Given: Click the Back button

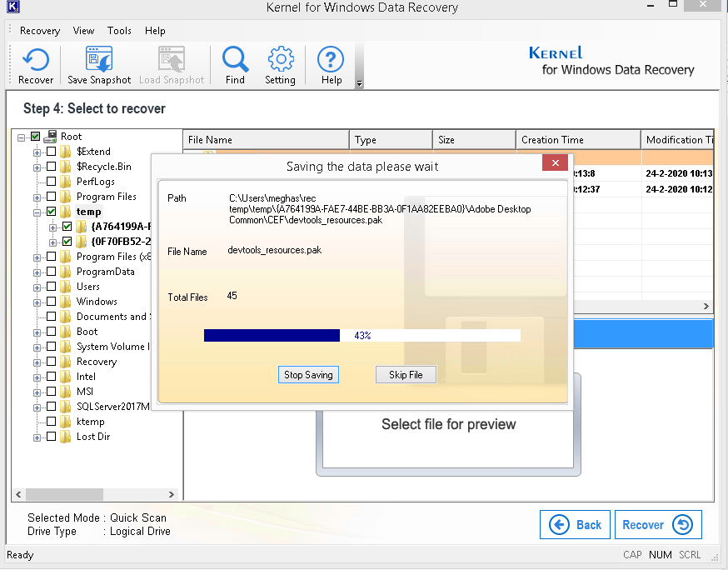Looking at the screenshot, I should (x=575, y=524).
